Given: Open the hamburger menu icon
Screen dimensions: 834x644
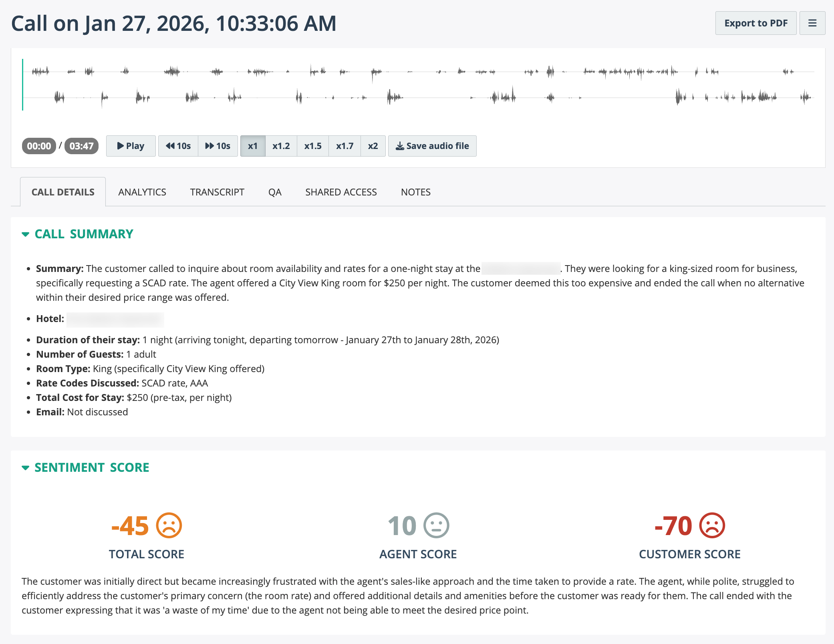Looking at the screenshot, I should pos(812,23).
